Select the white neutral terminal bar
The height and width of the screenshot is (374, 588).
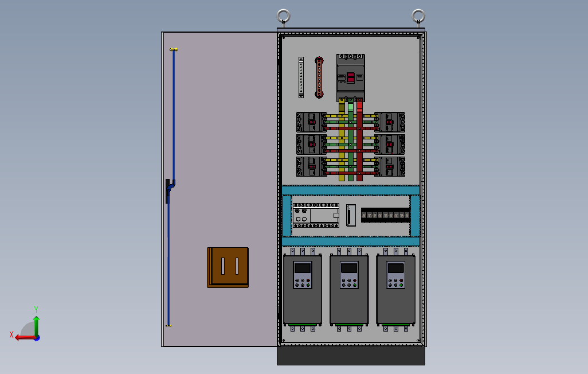pos(301,77)
